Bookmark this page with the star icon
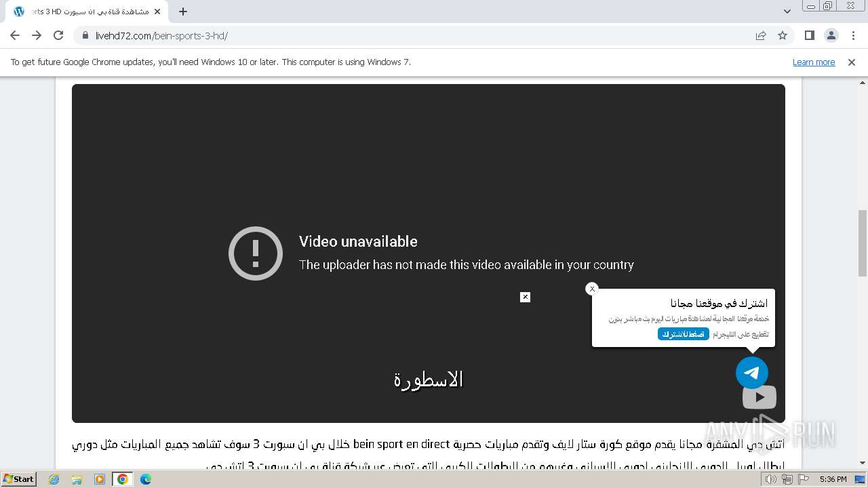Image resolution: width=868 pixels, height=488 pixels. (783, 35)
